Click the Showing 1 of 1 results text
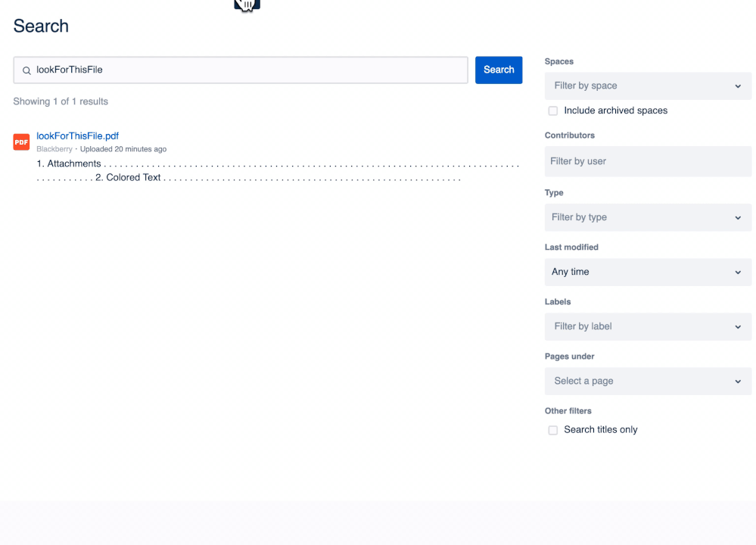This screenshot has width=756, height=545. pyautogui.click(x=61, y=101)
